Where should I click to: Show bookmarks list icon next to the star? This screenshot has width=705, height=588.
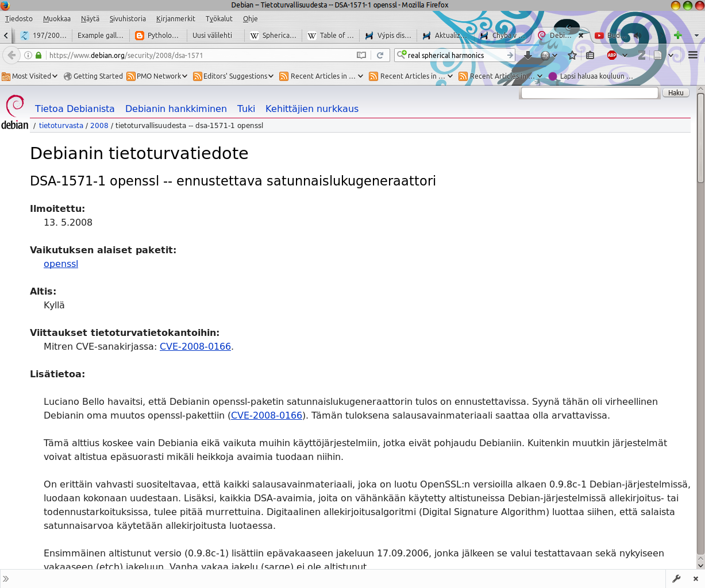[x=590, y=55]
